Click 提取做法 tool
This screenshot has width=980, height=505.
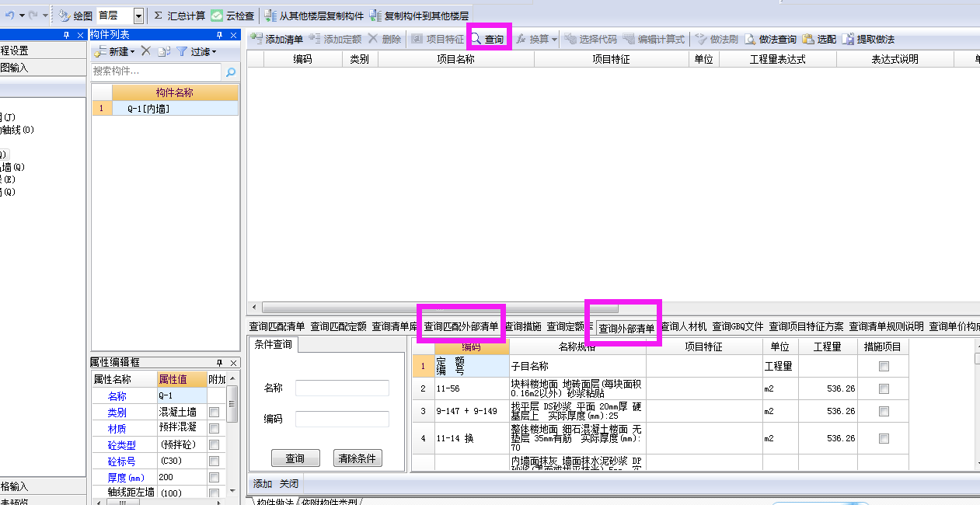868,39
